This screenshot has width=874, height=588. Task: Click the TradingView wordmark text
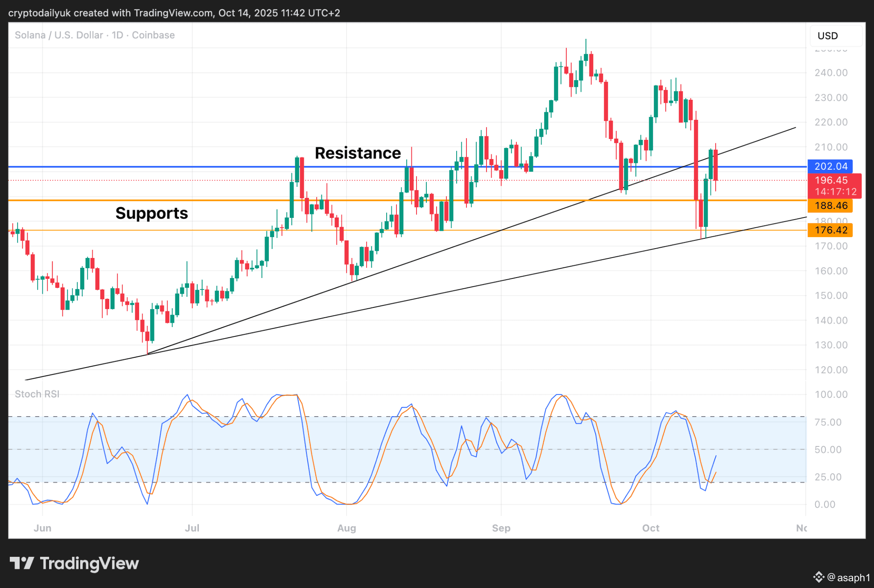(x=89, y=563)
